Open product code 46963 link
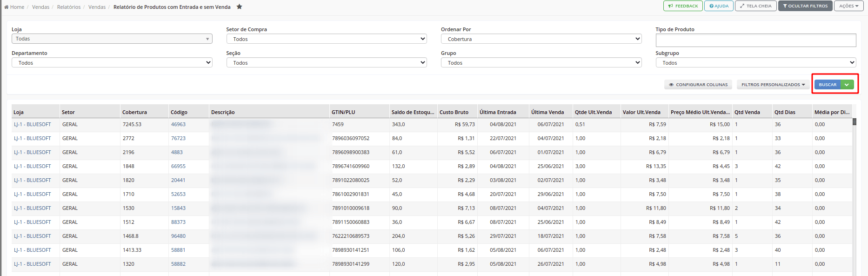Viewport: 868px width, 276px height. (x=178, y=124)
